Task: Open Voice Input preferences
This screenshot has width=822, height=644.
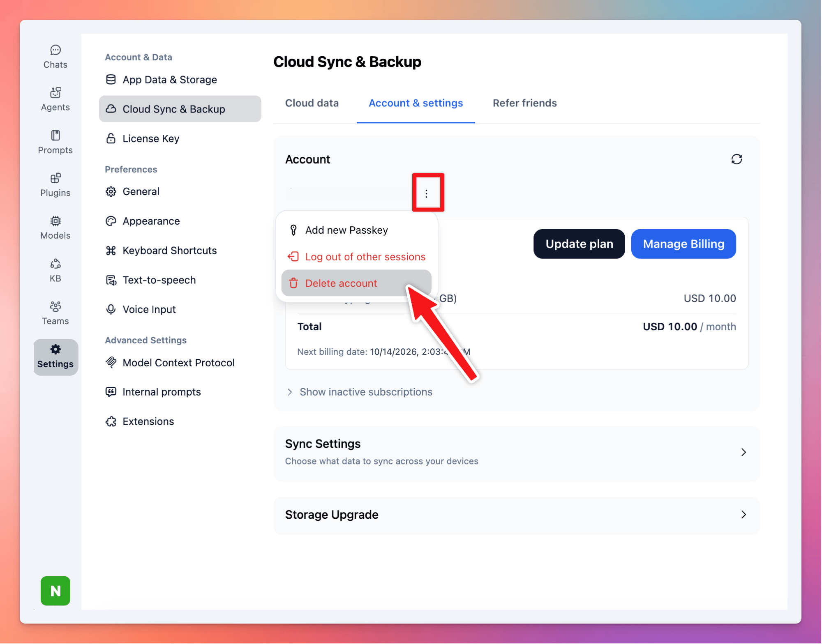Action: tap(180, 309)
